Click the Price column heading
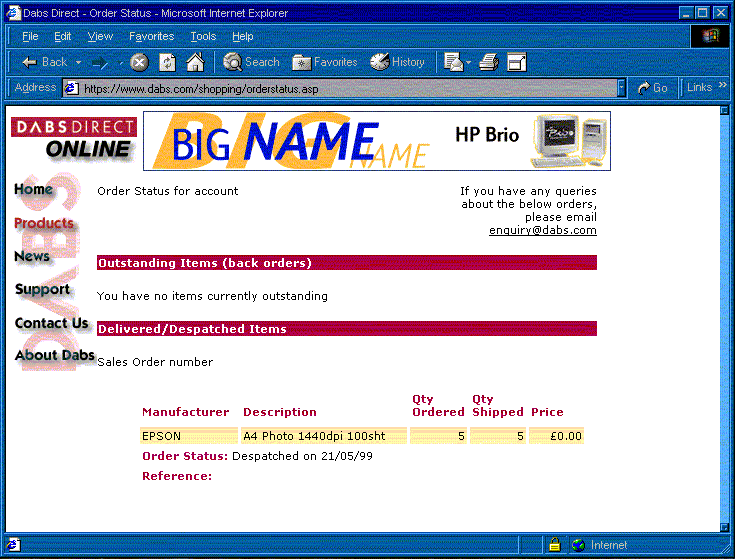The height and width of the screenshot is (559, 735). click(x=547, y=412)
